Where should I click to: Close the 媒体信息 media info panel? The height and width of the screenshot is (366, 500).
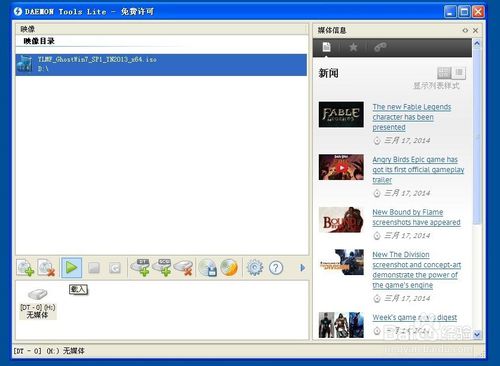tap(476, 30)
